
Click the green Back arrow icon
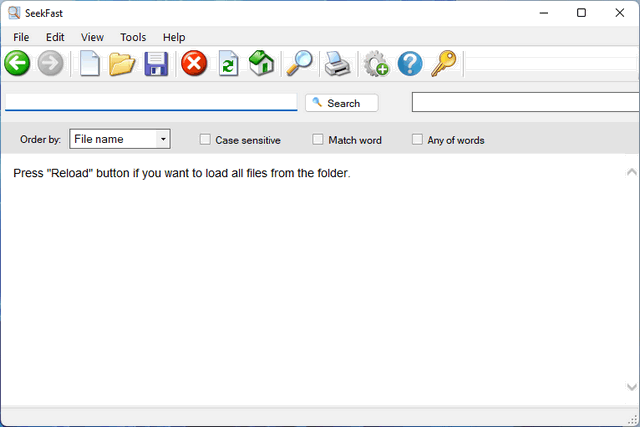tap(17, 63)
